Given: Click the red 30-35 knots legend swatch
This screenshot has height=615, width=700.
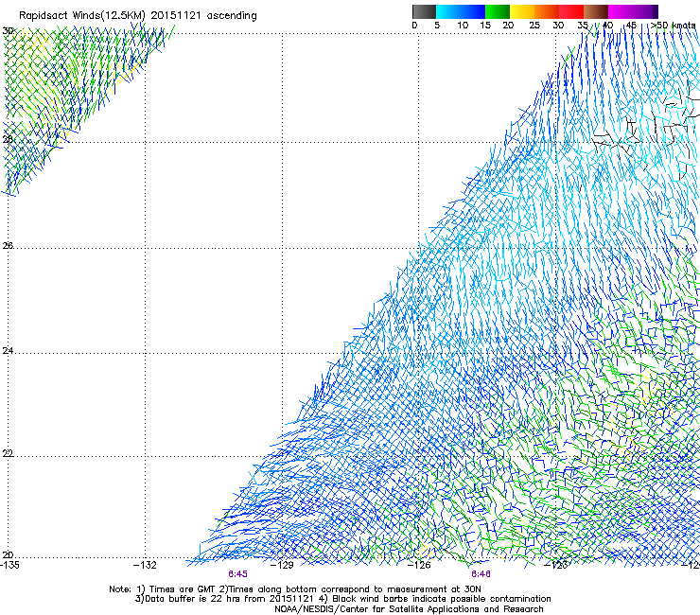Looking at the screenshot, I should (571, 11).
